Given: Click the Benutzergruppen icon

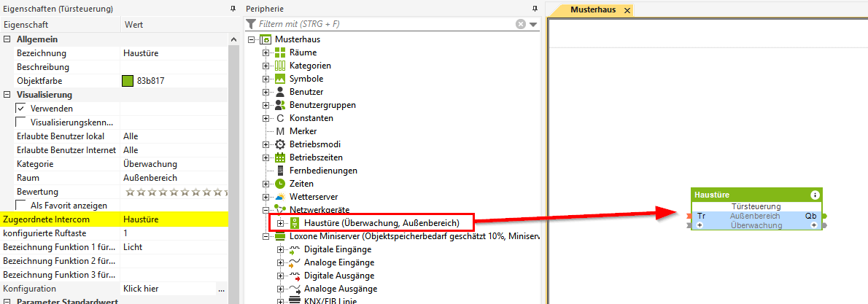Looking at the screenshot, I should [280, 105].
